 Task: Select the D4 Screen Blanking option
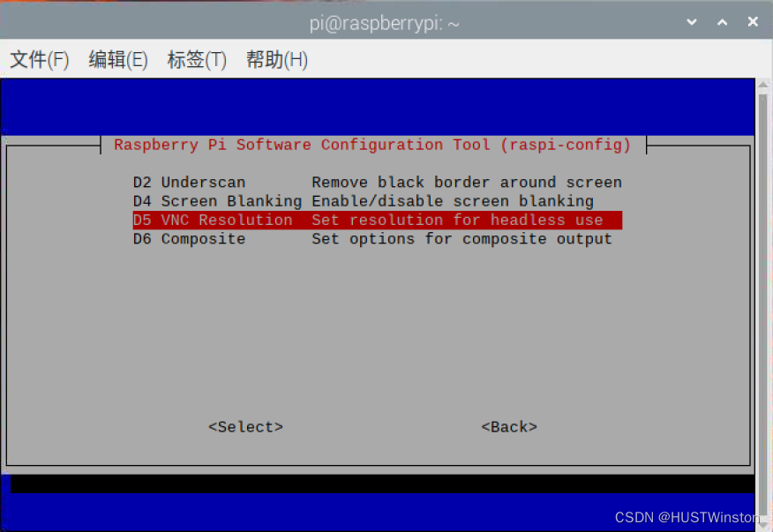[377, 201]
